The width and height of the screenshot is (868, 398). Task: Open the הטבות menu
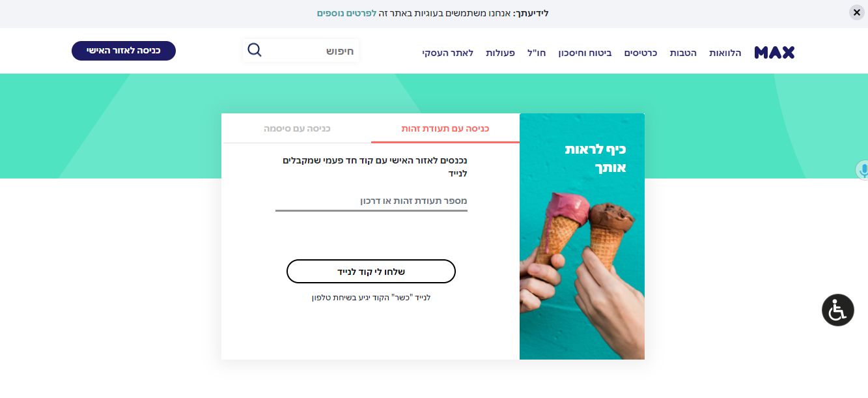click(683, 53)
